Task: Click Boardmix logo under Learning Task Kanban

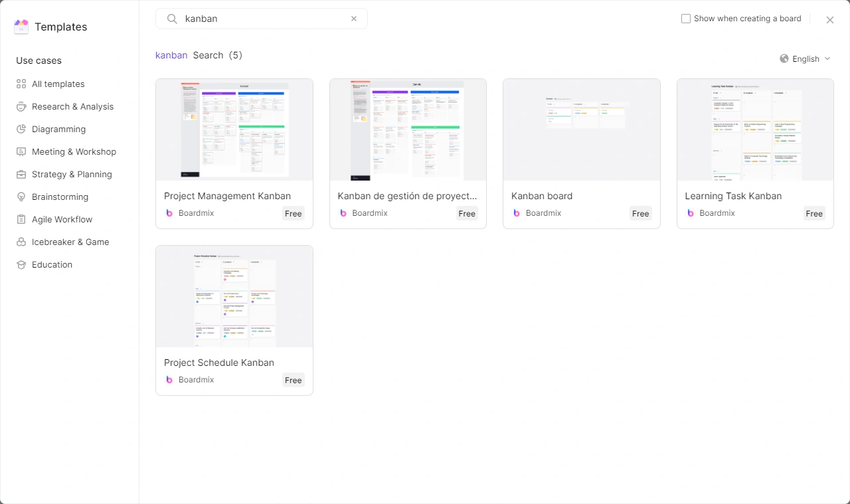Action: coord(691,213)
